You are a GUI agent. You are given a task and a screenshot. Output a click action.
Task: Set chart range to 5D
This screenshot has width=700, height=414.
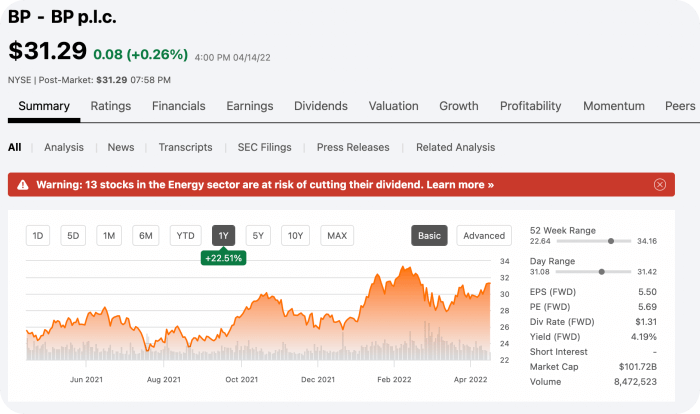(x=73, y=235)
